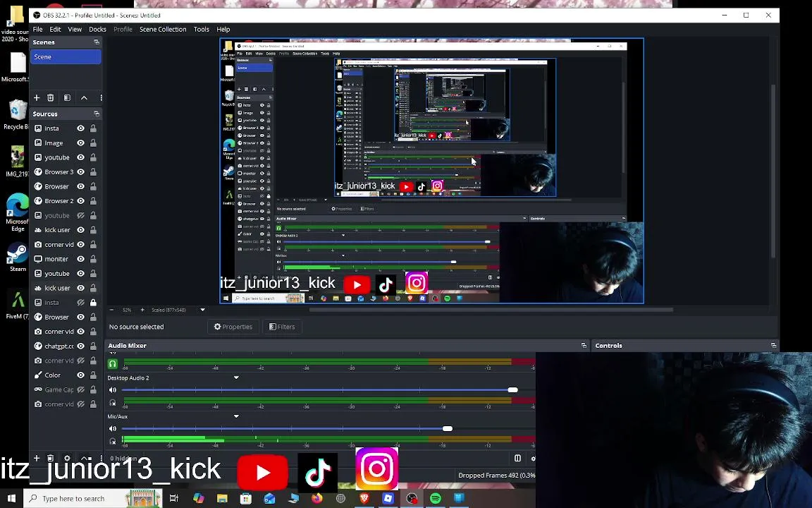This screenshot has width=812, height=508.
Task: Open File Explorer from the taskbar
Action: click(x=222, y=498)
